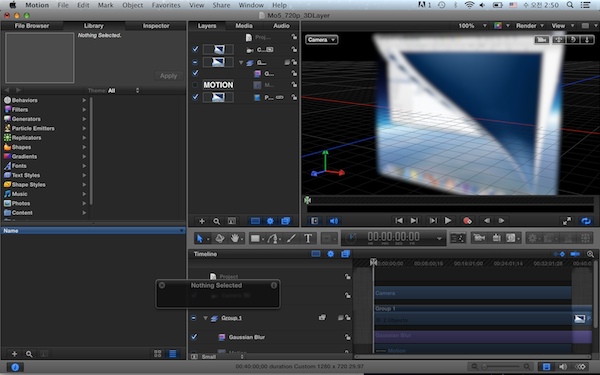Enter full-screen player mode
The width and height of the screenshot is (600, 375).
567,221
